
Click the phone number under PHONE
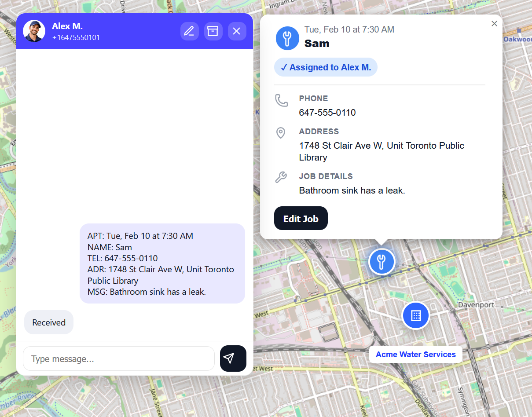tap(327, 113)
